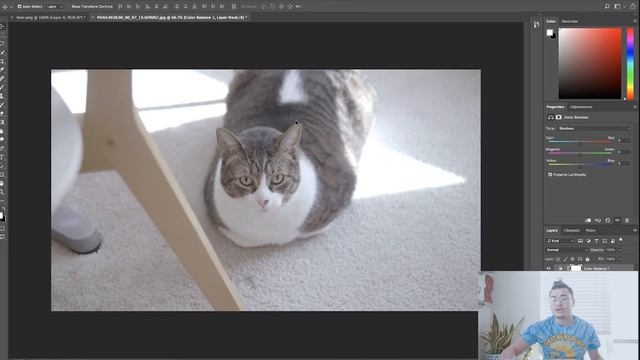Toggle layer filtering switch on/off
This screenshot has width=640, height=360.
coord(621,240)
